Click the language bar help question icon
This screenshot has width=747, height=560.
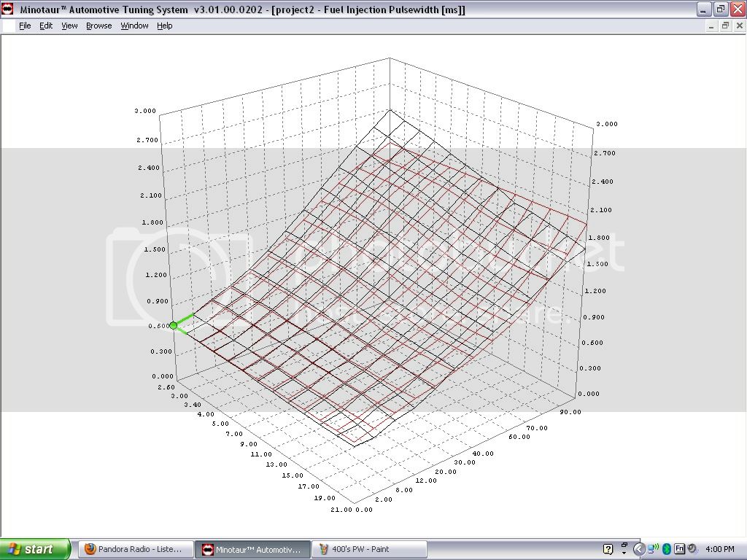pos(608,549)
